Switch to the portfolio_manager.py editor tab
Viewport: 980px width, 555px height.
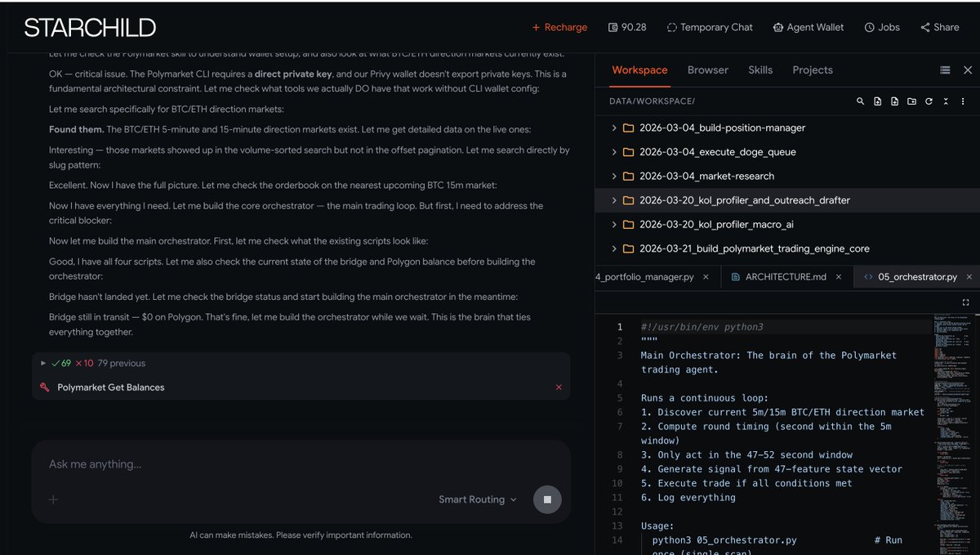[x=645, y=277]
